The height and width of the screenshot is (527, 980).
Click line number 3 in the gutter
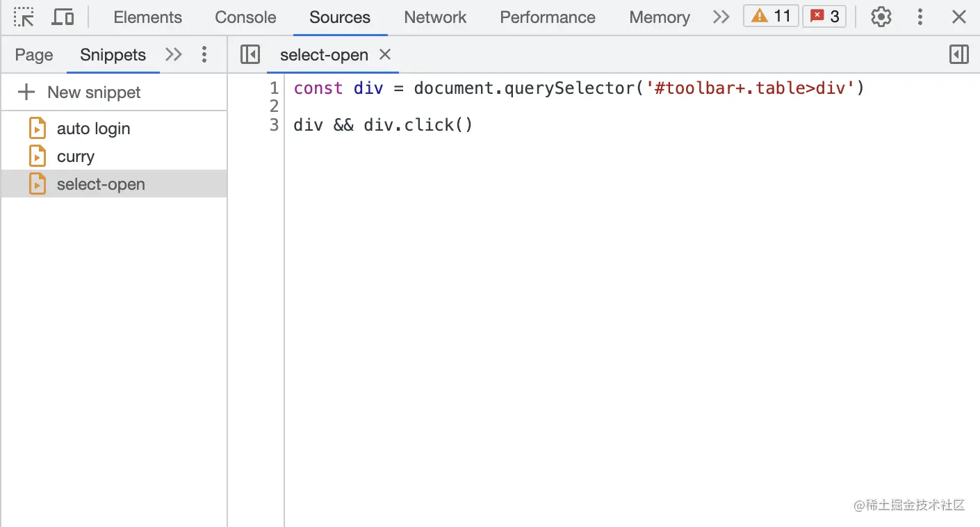(274, 125)
